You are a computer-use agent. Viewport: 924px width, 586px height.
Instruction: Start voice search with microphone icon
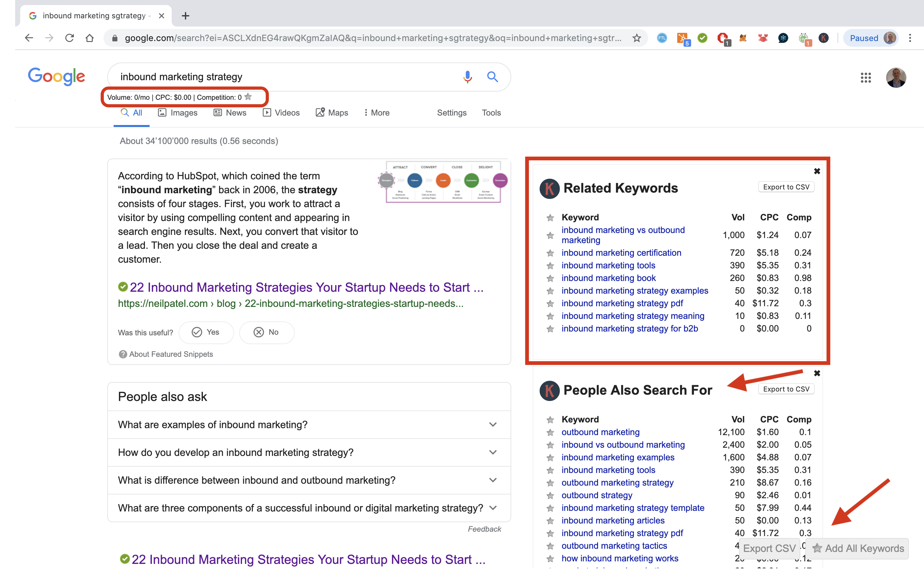coord(467,77)
